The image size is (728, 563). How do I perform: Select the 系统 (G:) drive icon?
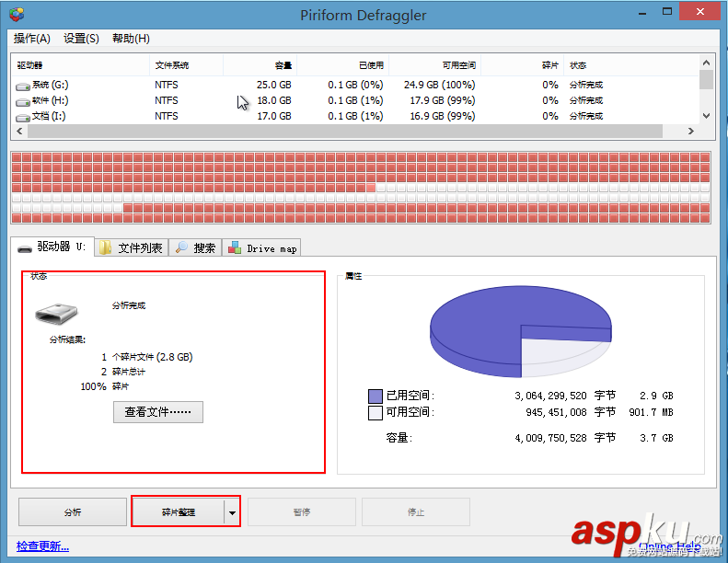tap(23, 86)
